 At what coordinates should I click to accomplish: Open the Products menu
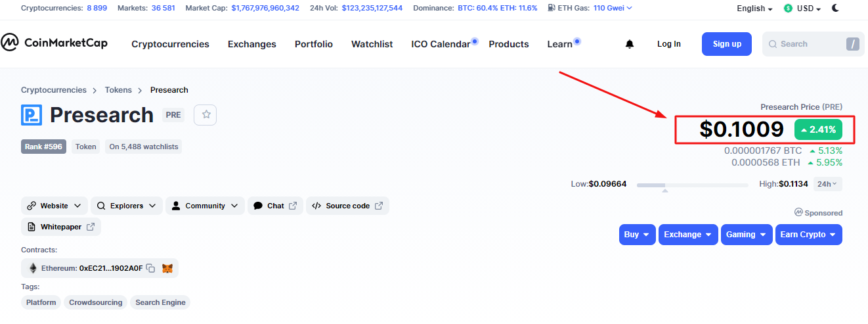509,44
